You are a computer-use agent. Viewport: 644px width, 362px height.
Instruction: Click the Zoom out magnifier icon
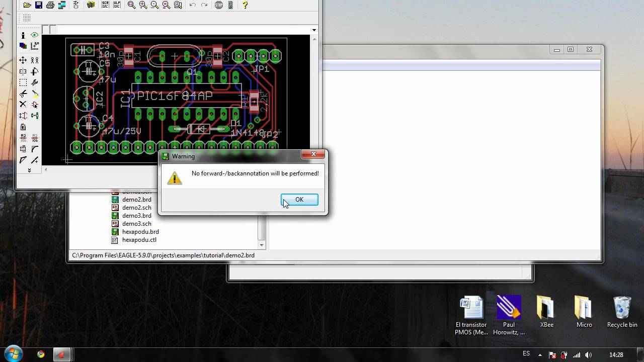(x=154, y=5)
